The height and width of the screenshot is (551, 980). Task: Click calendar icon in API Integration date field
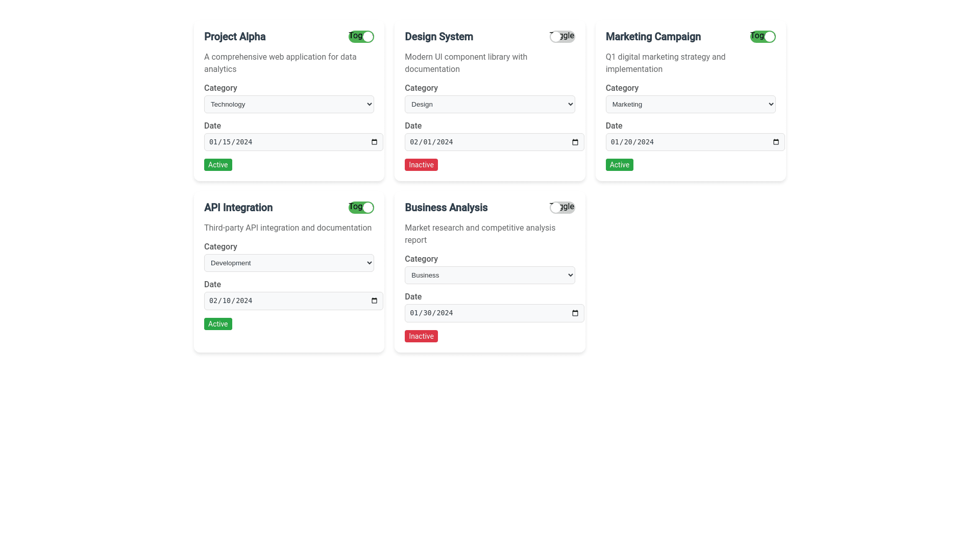[x=374, y=301]
